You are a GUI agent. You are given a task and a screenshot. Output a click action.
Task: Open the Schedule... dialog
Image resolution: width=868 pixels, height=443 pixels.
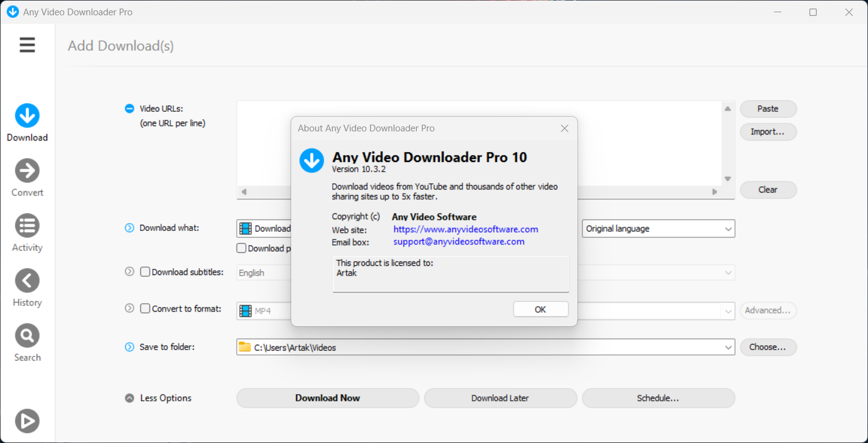click(659, 398)
